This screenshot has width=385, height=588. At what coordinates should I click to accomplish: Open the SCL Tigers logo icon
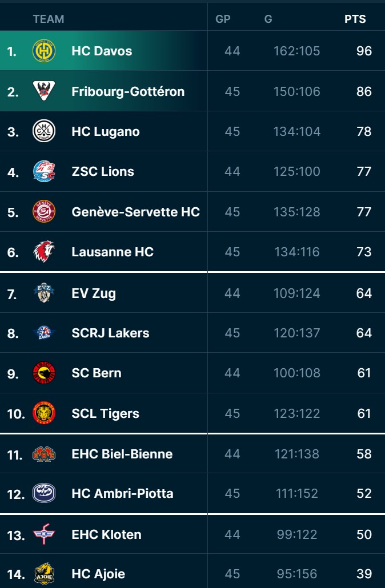pos(44,413)
